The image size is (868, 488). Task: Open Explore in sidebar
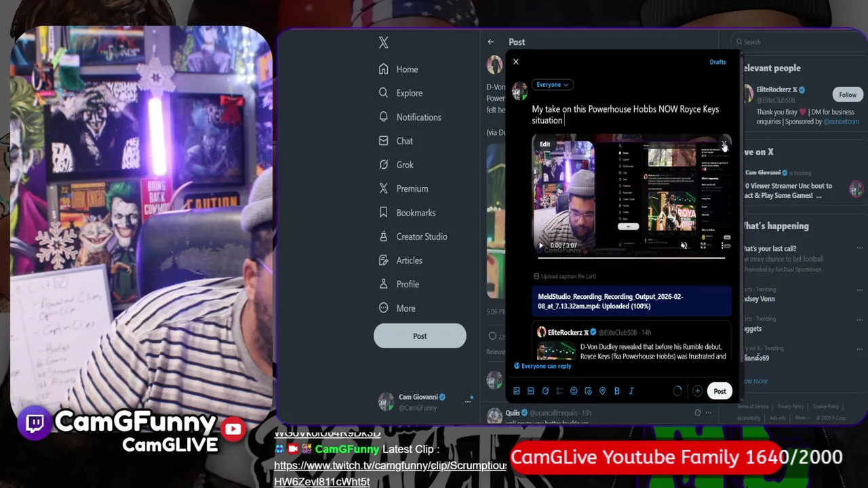click(x=401, y=93)
